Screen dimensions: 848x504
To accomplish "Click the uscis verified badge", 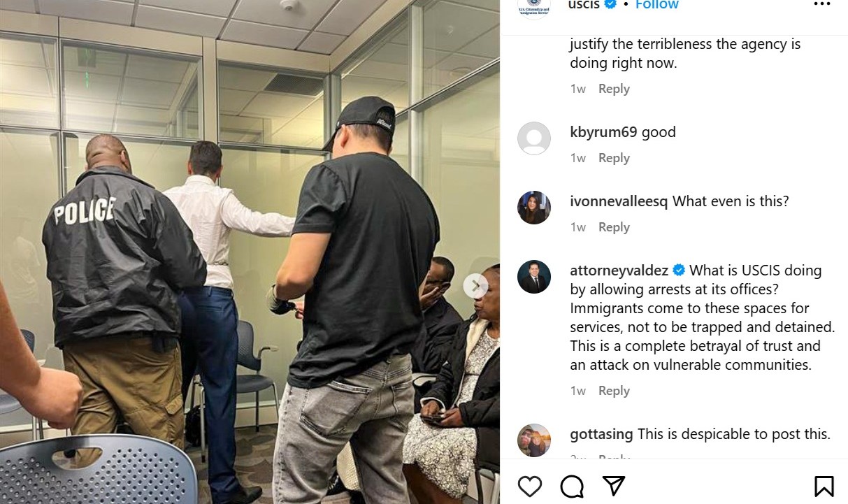I will point(610,4).
